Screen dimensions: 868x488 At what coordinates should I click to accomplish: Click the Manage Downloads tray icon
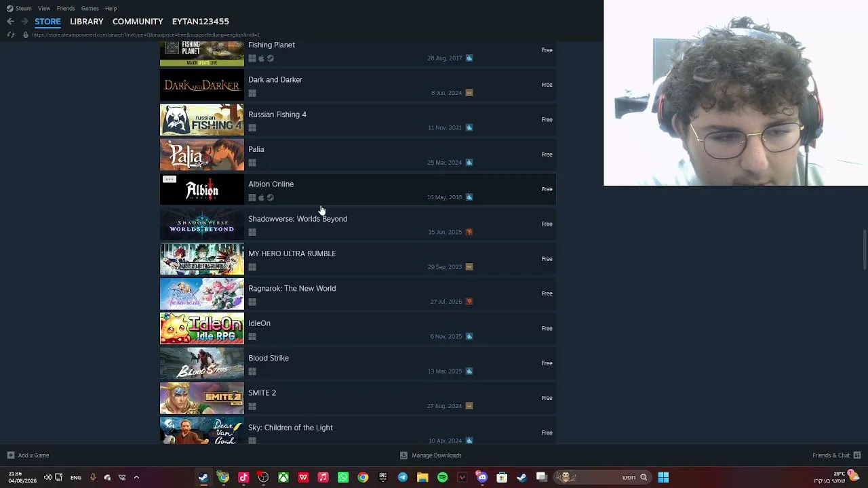(403, 455)
